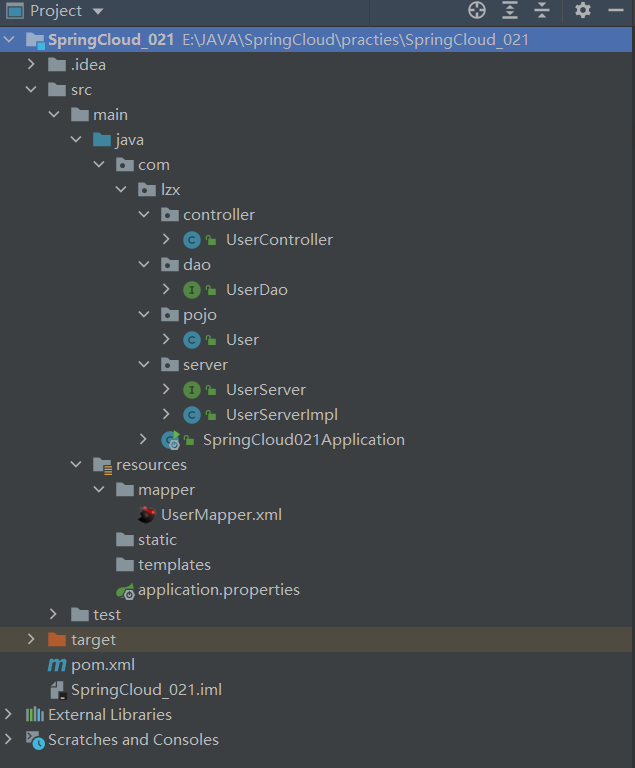Collapse the src folder
The width and height of the screenshot is (635, 768).
(31, 90)
